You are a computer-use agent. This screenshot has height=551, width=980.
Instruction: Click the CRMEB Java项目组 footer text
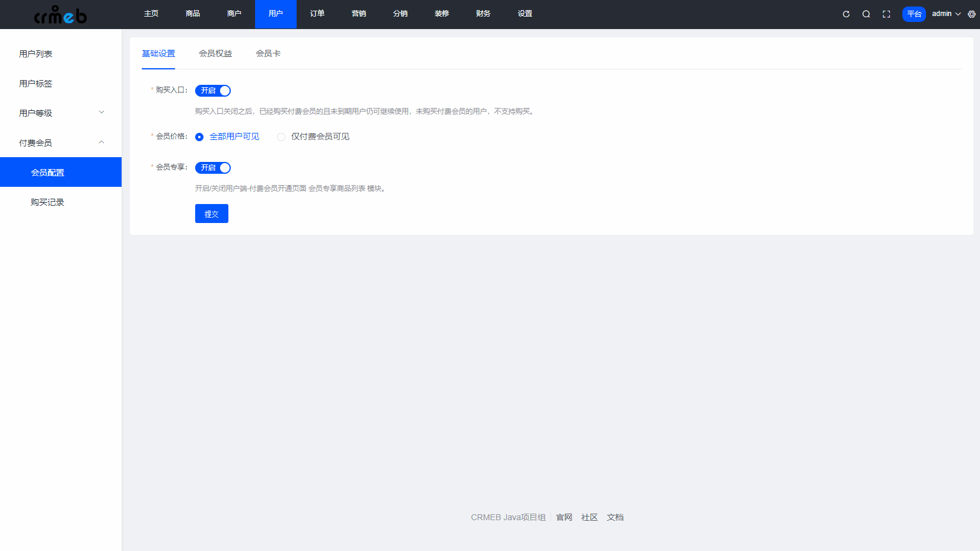[508, 517]
